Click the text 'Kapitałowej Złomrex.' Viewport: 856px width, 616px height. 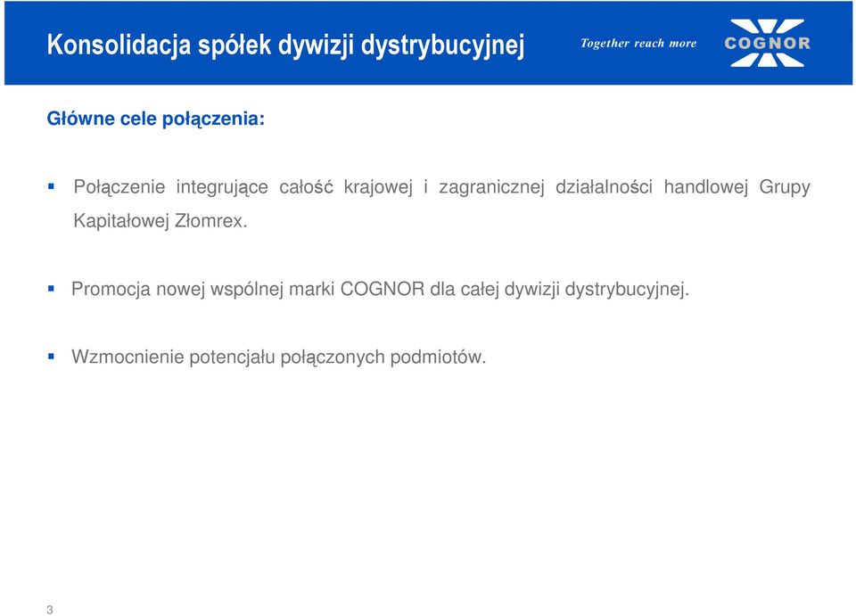160,221
